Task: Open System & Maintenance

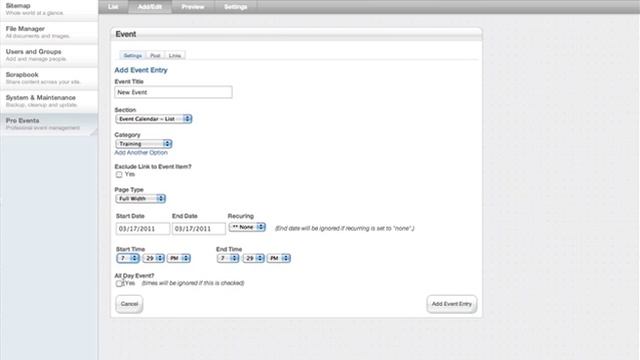Action: (49, 101)
